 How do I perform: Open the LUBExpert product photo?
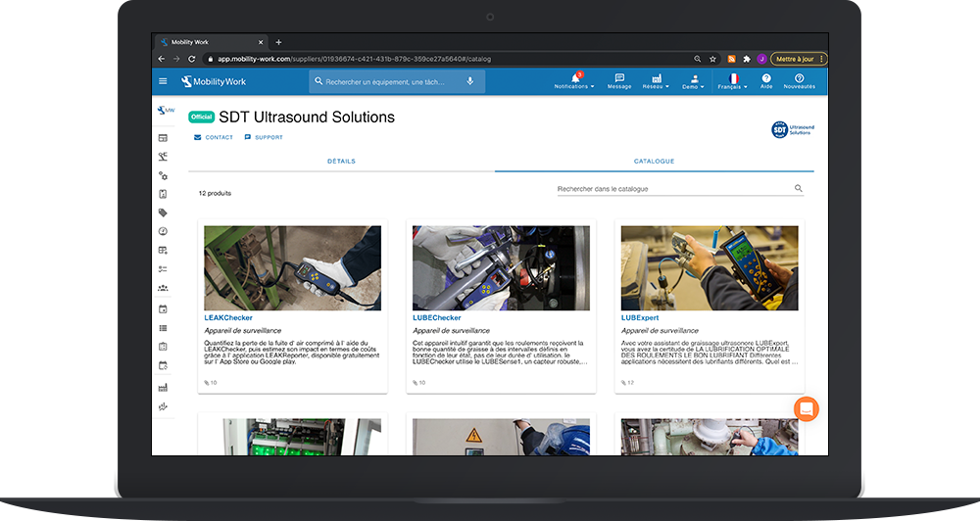[x=710, y=268]
